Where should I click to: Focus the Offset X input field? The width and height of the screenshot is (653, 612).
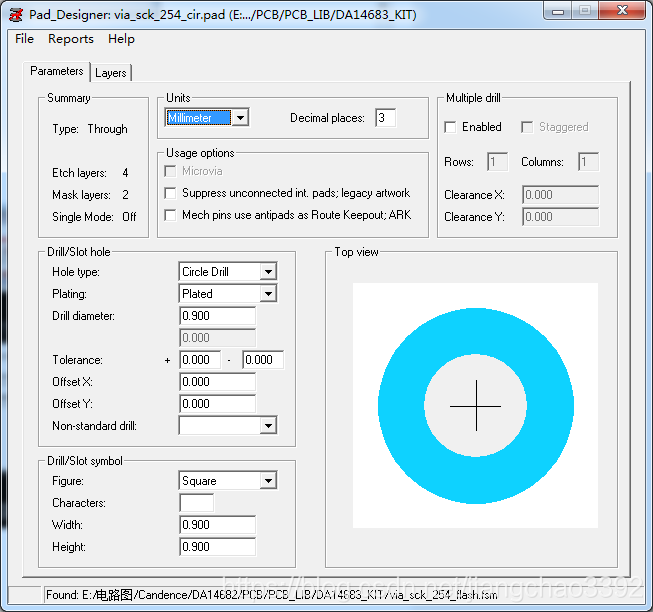[x=217, y=382]
